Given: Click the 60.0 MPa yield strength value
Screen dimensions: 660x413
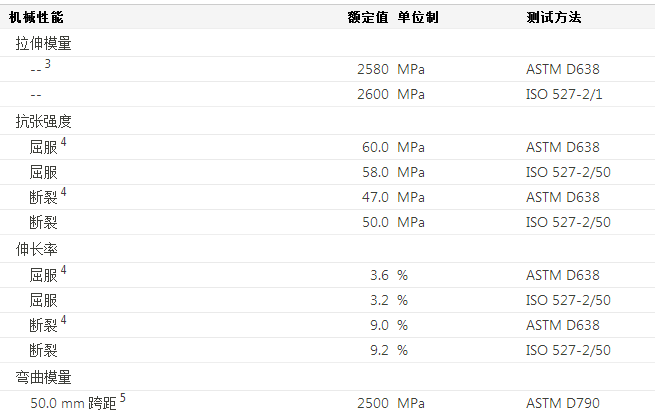Looking at the screenshot, I should (x=374, y=147).
